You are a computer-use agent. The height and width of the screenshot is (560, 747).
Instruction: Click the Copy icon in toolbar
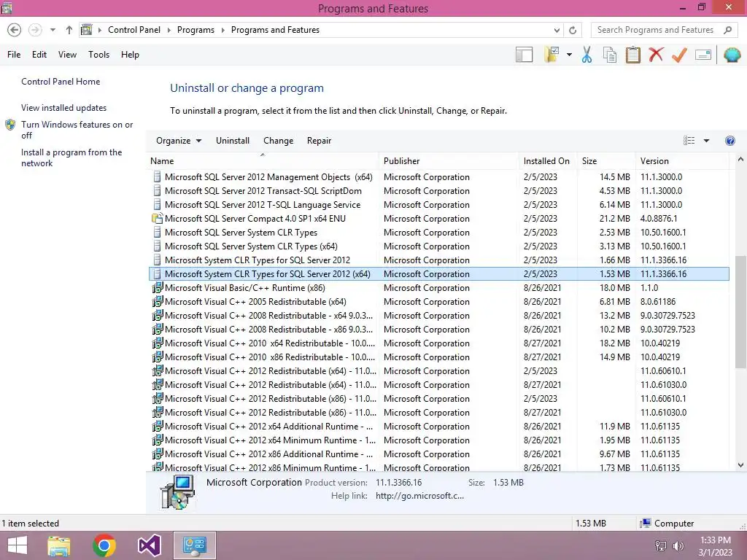tap(610, 55)
